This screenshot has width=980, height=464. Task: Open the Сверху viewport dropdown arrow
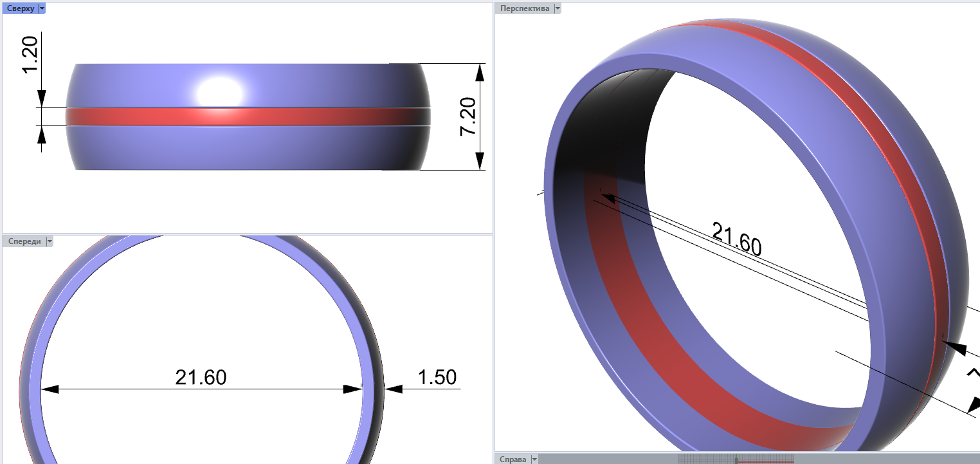click(42, 8)
